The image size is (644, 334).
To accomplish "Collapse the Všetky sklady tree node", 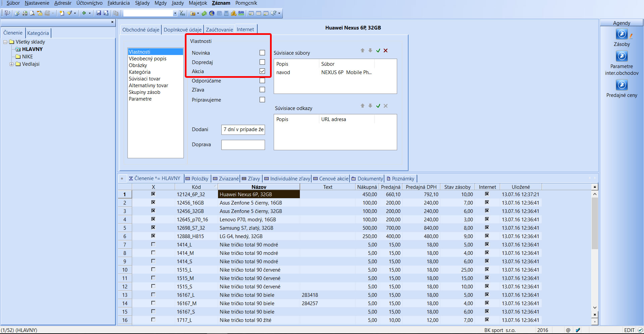I will coord(5,42).
